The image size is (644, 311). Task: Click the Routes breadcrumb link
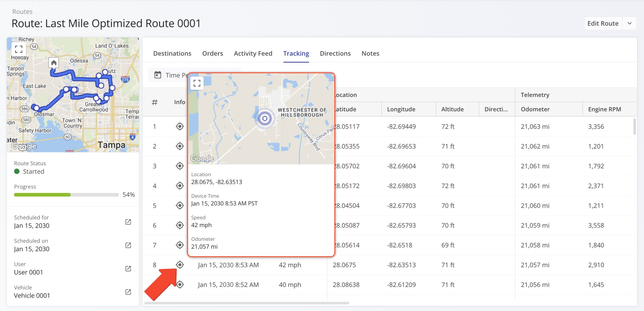pyautogui.click(x=22, y=12)
